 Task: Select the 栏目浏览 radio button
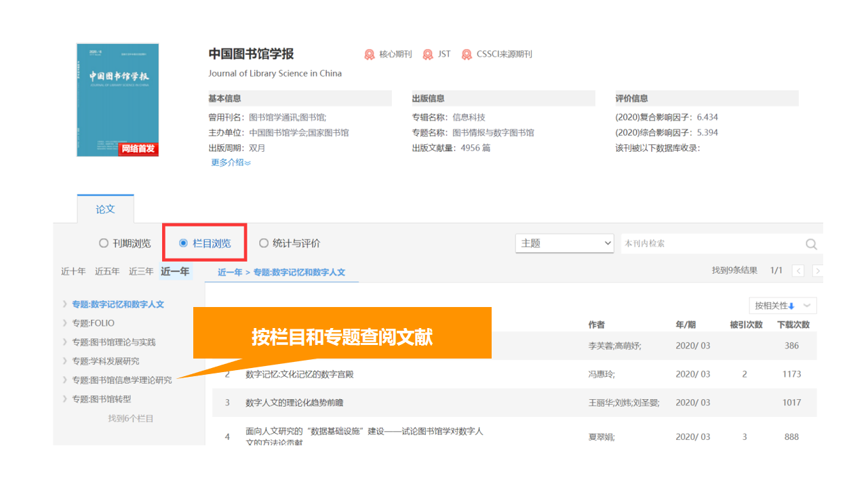pyautogui.click(x=184, y=243)
